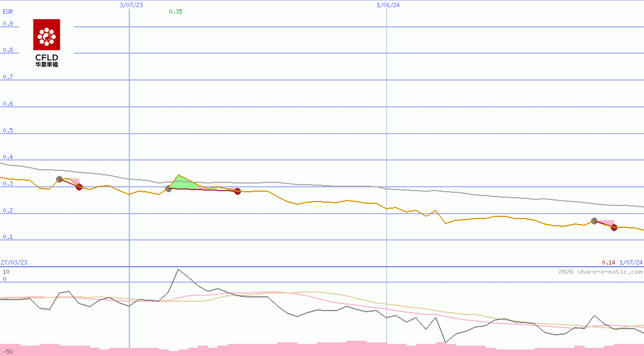Click the EUR currency label
This screenshot has width=644, height=356.
[x=8, y=12]
